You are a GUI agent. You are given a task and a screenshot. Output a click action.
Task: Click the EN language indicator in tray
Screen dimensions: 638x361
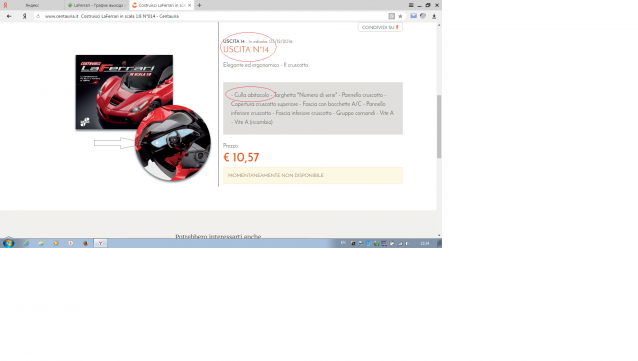343,243
